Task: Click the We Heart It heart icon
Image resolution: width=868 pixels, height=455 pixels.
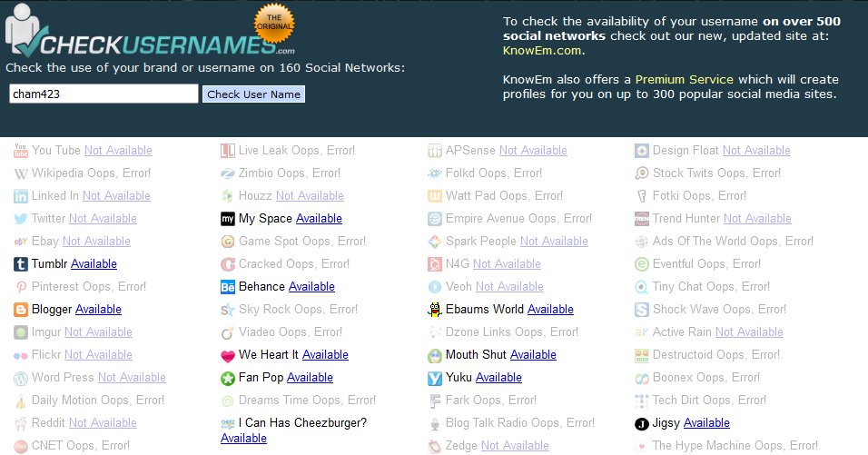Action: pos(228,355)
